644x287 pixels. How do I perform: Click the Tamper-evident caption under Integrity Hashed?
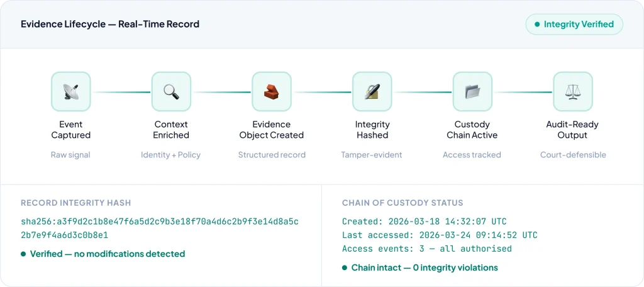(372, 155)
